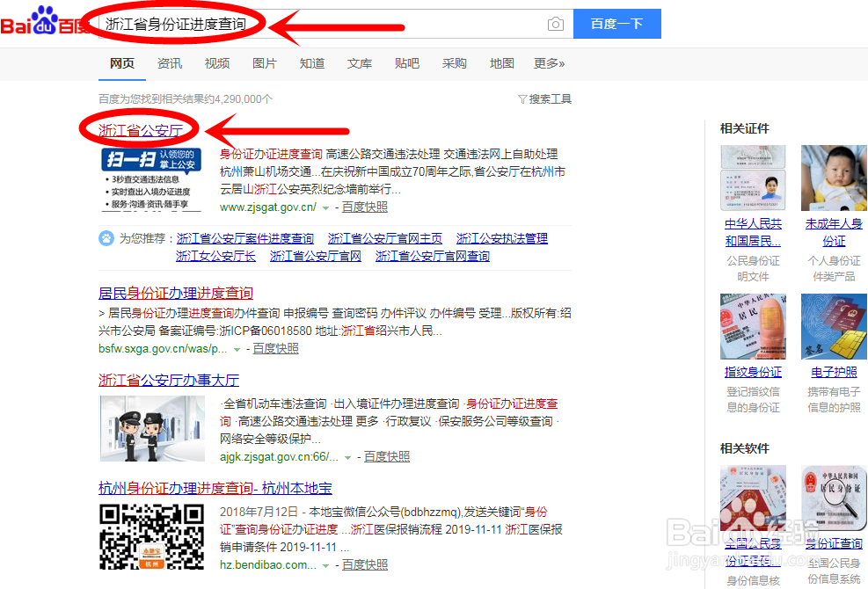
Task: Expand dropdown arrow next to hz.bendibao.com
Action: (x=326, y=566)
